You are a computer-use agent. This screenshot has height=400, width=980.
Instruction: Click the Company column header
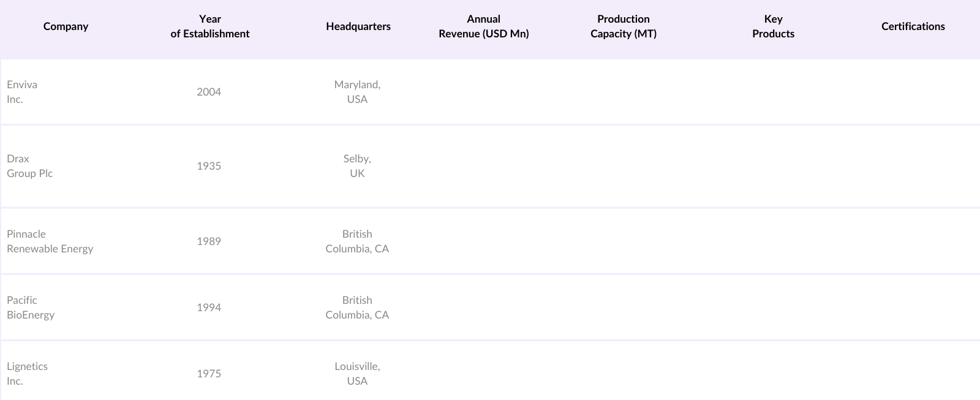point(66,26)
